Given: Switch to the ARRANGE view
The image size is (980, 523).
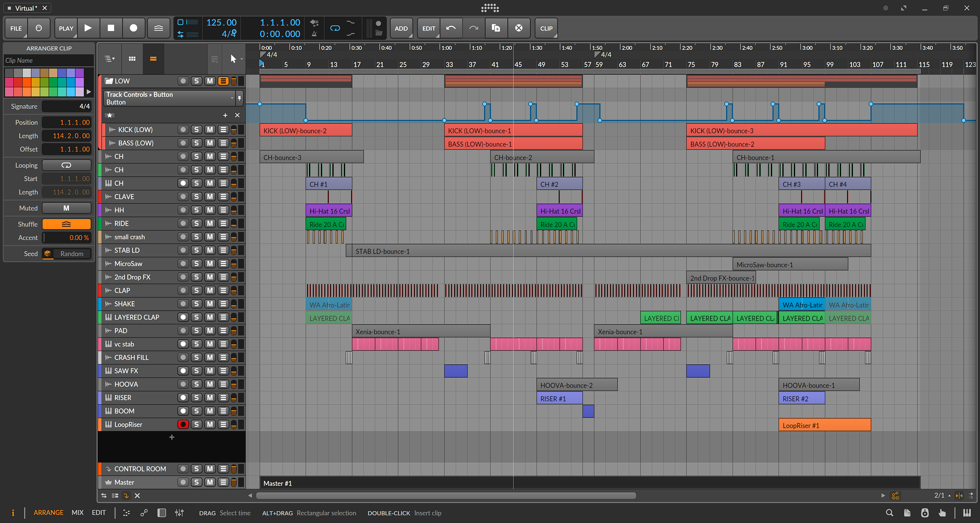Looking at the screenshot, I should (49, 513).
